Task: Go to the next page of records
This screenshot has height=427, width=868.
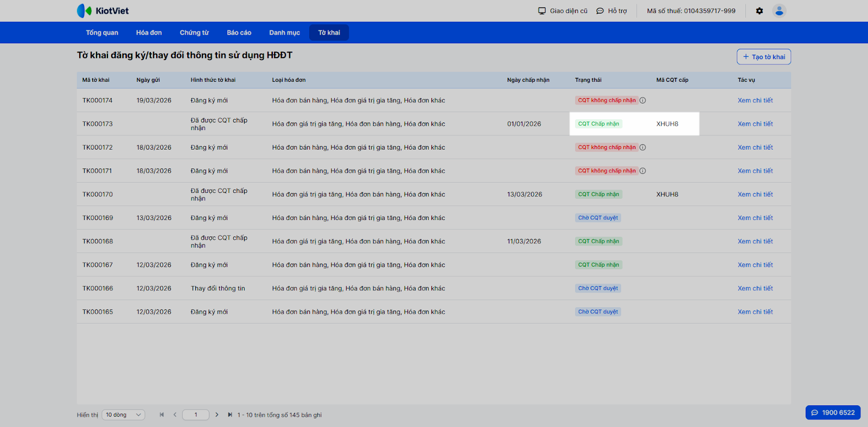Action: click(x=217, y=415)
